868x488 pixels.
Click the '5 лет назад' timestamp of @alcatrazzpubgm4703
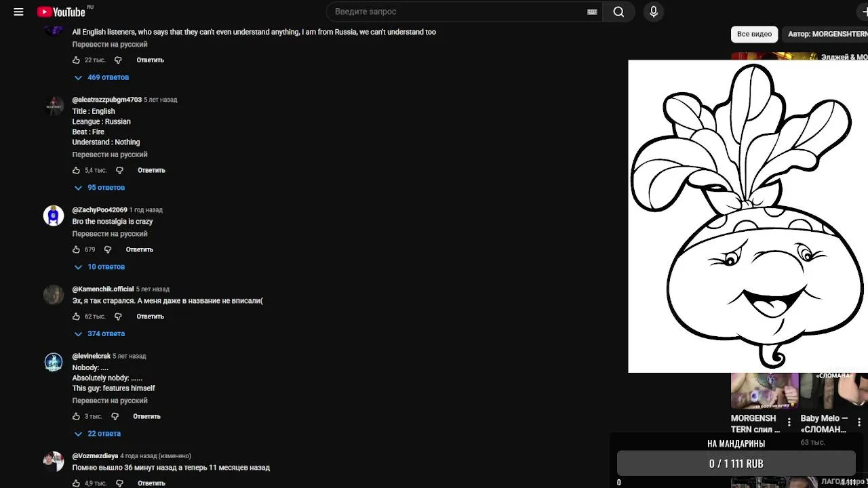tap(160, 100)
